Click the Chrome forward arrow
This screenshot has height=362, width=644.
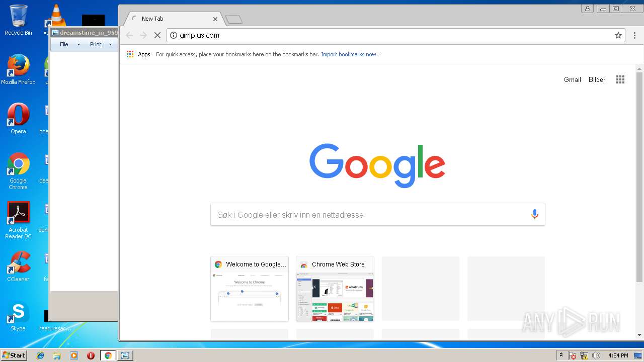[143, 35]
